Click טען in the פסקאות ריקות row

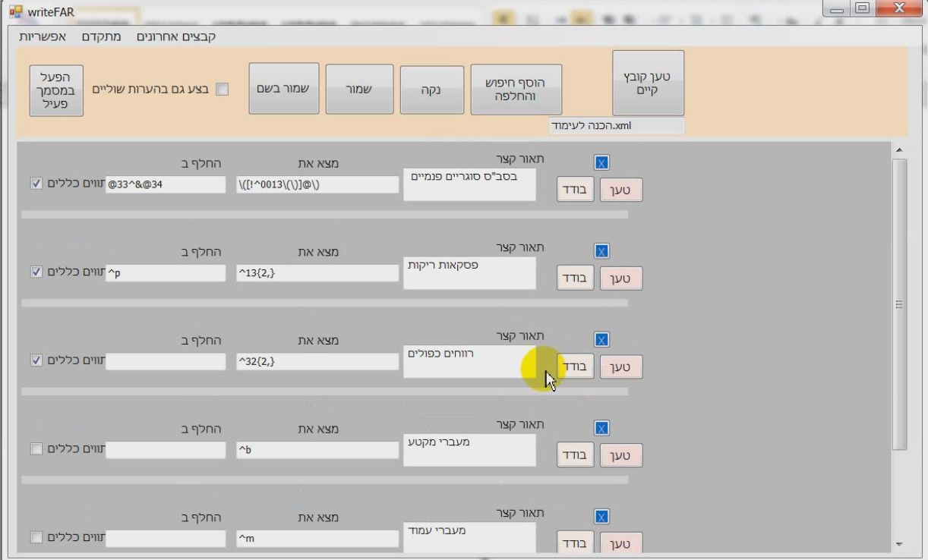click(621, 278)
